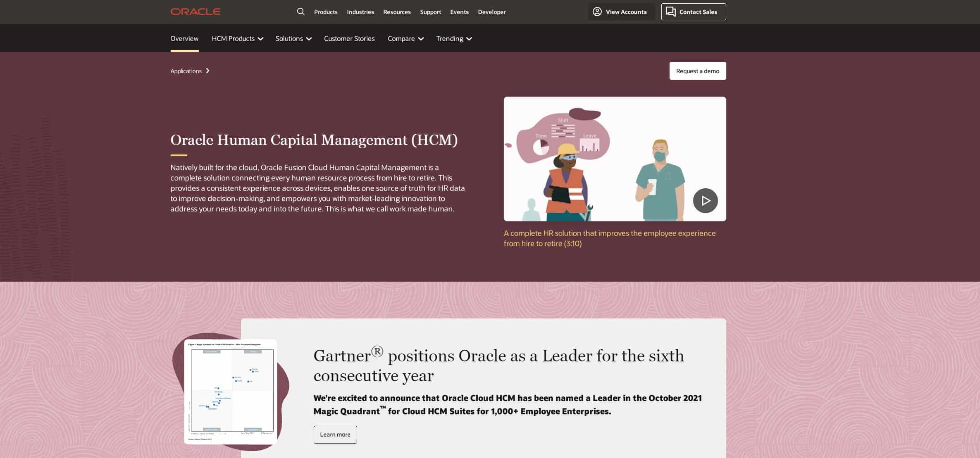Open Resources menu

pyautogui.click(x=397, y=12)
